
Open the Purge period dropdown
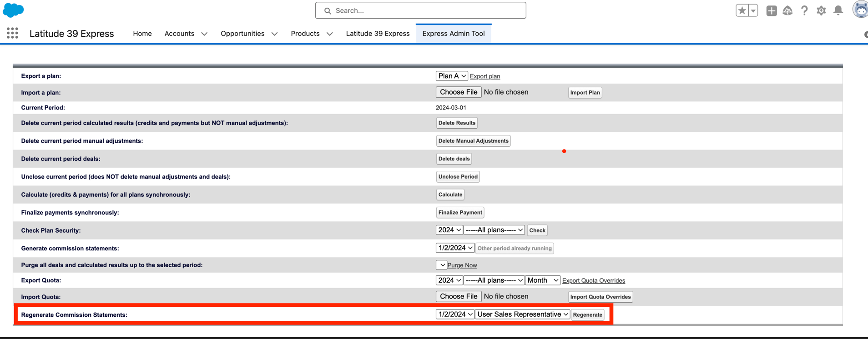[441, 265]
